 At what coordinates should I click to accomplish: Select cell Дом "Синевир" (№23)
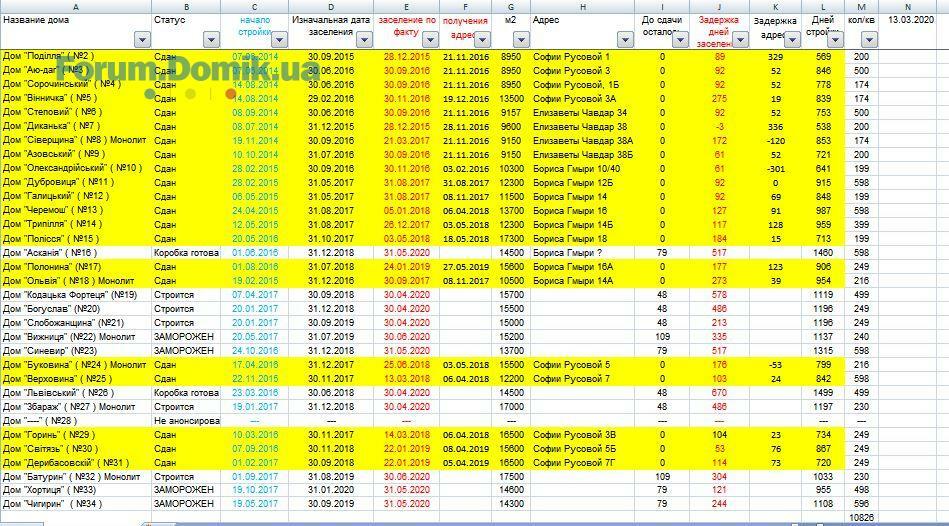pos(76,350)
